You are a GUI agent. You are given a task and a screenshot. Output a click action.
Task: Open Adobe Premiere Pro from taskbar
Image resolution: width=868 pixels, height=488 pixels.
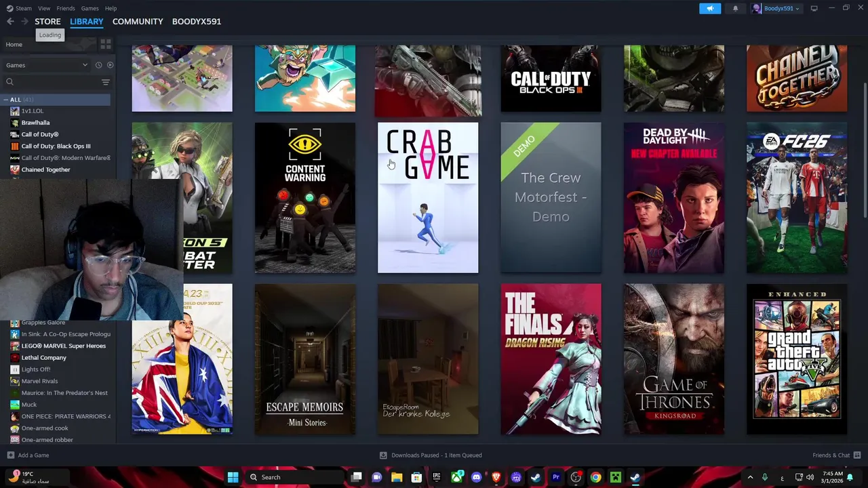(x=556, y=477)
